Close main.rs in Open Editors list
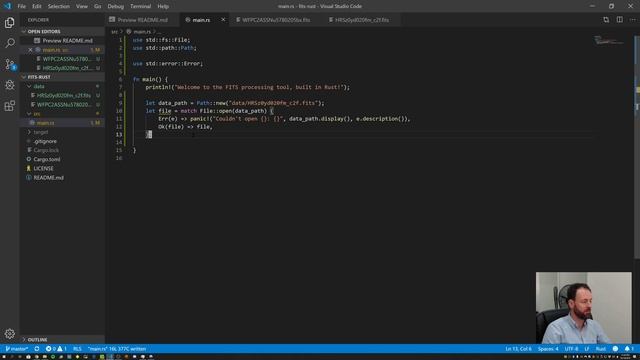 tap(30, 50)
